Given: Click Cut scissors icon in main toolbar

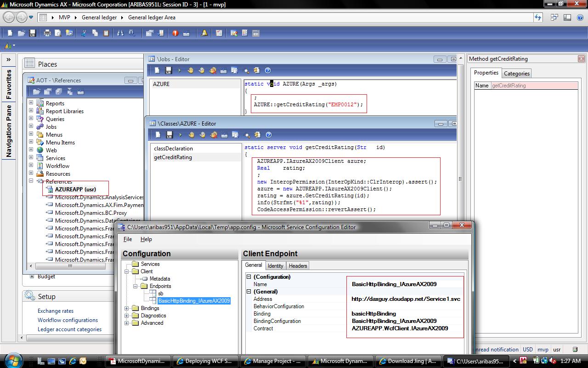Looking at the screenshot, I should coord(84,33).
